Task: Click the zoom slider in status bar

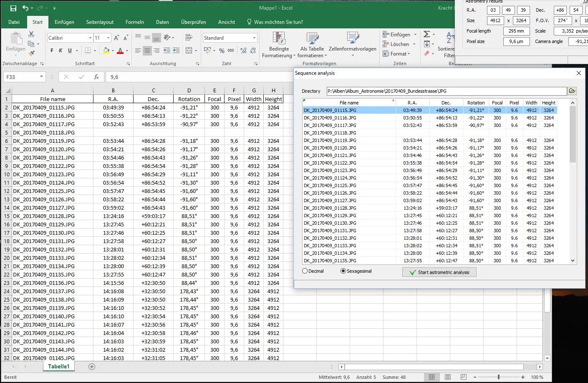Action: pos(498,377)
